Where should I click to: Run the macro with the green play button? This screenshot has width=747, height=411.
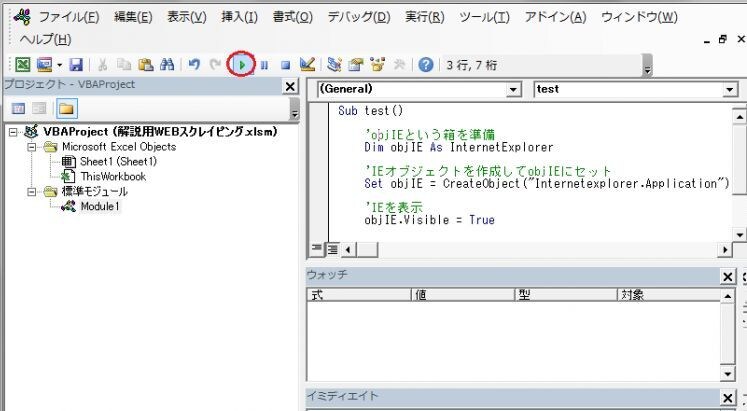coord(242,65)
